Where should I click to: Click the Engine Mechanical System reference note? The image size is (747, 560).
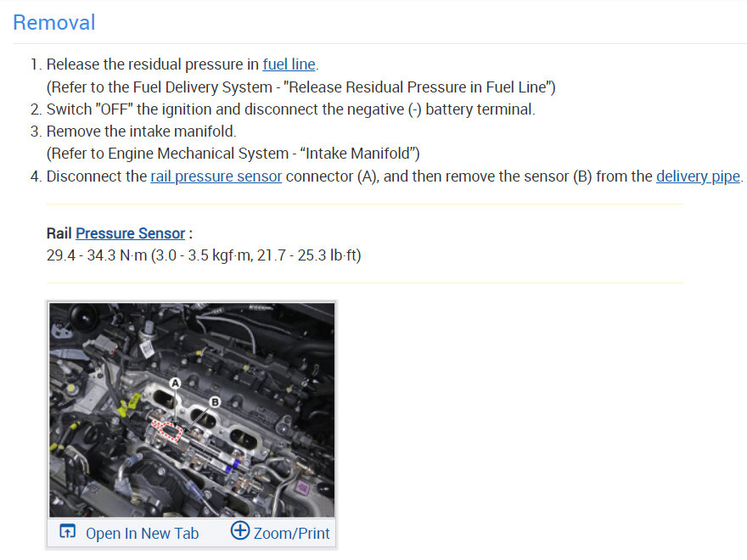pyautogui.click(x=233, y=154)
